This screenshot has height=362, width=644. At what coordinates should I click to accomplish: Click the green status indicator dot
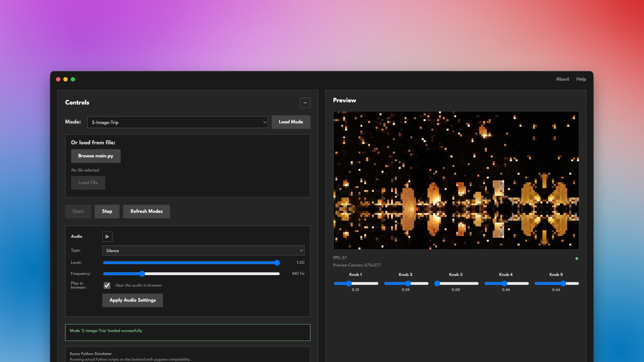(x=577, y=258)
